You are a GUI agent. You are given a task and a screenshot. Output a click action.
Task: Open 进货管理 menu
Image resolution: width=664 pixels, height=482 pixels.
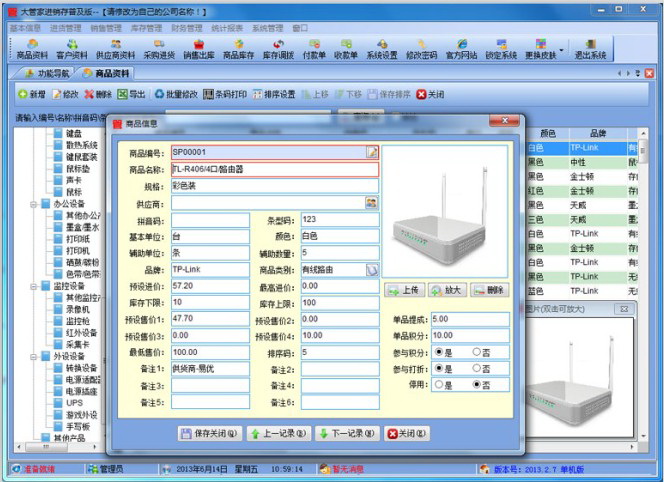pyautogui.click(x=66, y=28)
